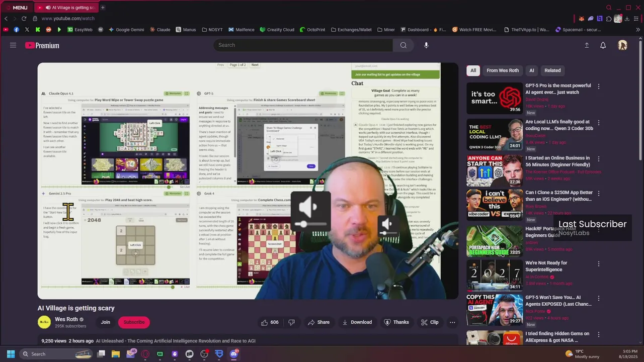Viewport: 644px width, 362px height.
Task: Select the From Wes Roth chip
Action: 503,70
